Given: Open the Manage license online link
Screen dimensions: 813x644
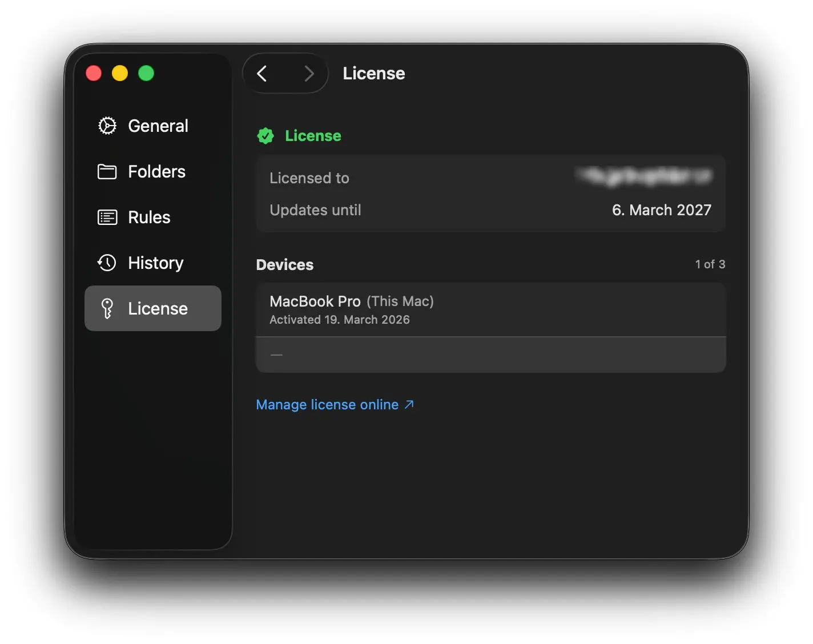Looking at the screenshot, I should (x=327, y=404).
